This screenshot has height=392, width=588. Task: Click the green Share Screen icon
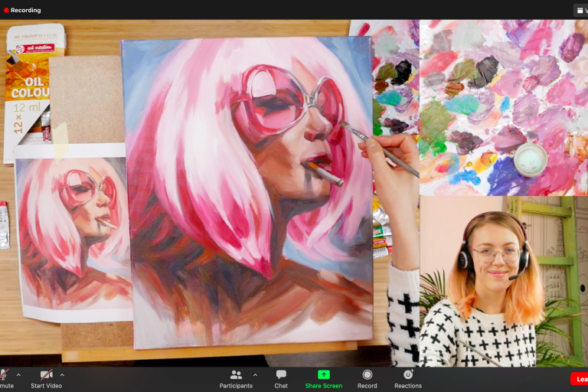(324, 374)
